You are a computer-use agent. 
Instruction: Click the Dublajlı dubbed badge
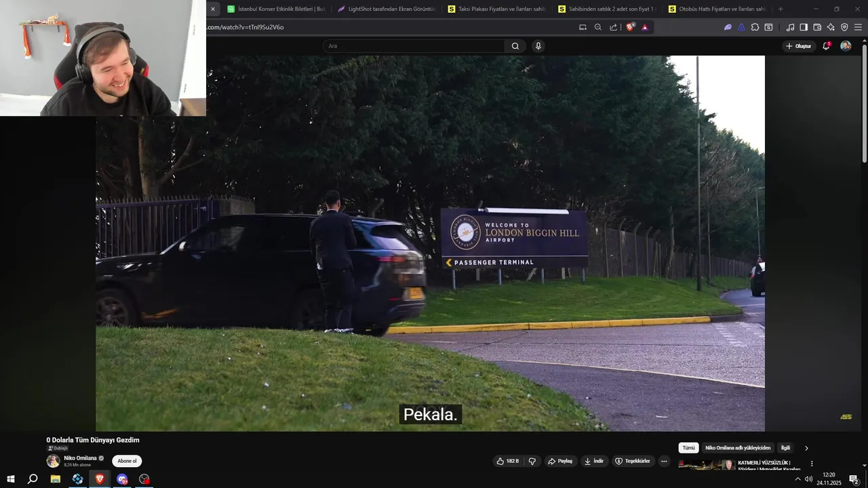point(57,448)
